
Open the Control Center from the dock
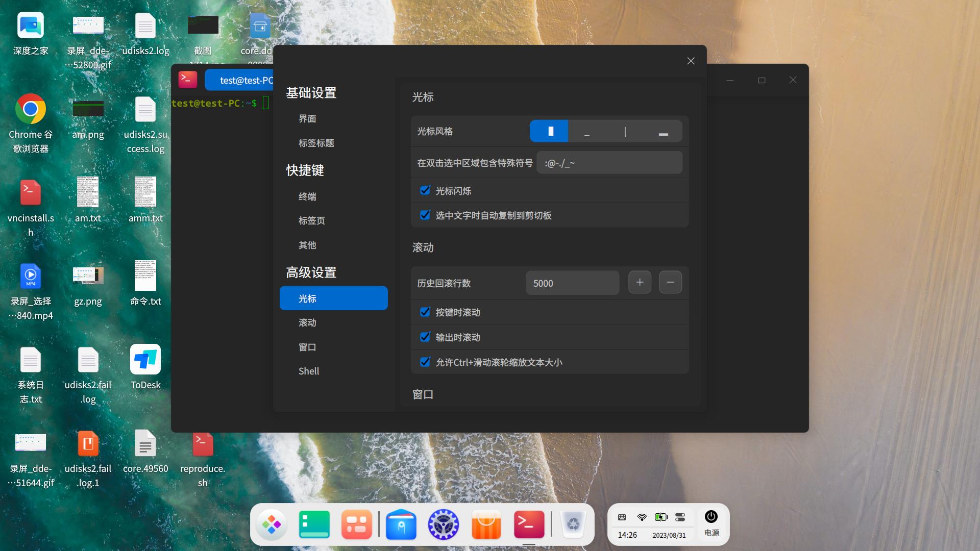(x=443, y=524)
